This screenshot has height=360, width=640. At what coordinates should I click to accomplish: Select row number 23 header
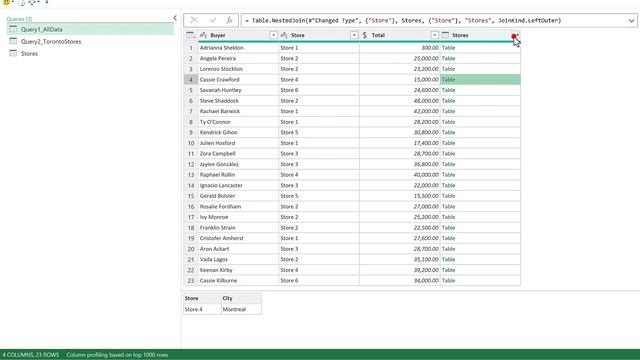pyautogui.click(x=191, y=281)
